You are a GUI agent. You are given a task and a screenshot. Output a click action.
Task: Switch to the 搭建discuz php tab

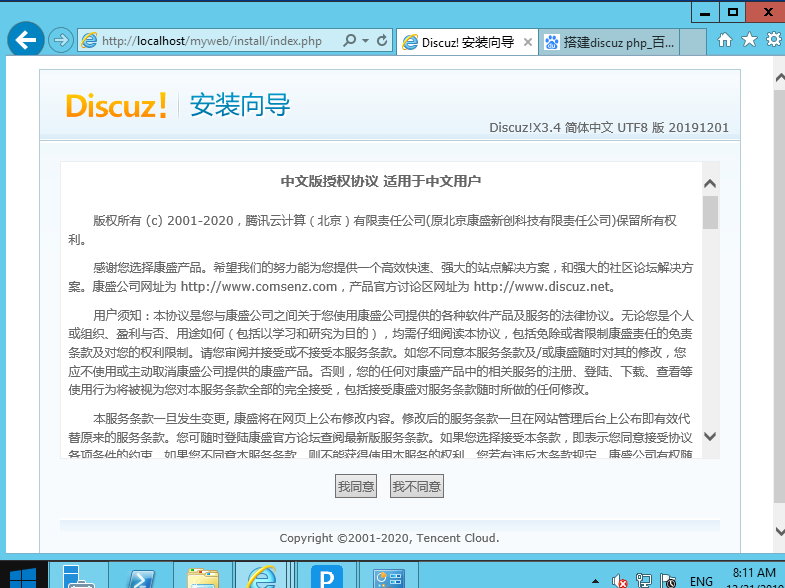(610, 42)
